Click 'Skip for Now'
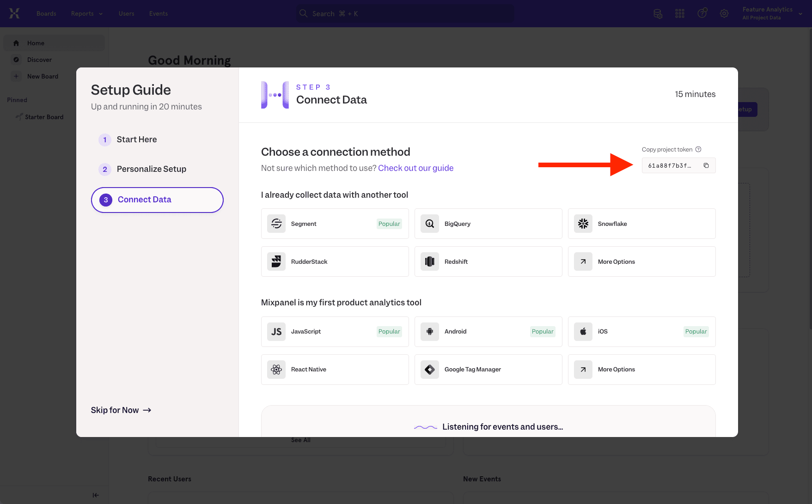 [x=115, y=410]
